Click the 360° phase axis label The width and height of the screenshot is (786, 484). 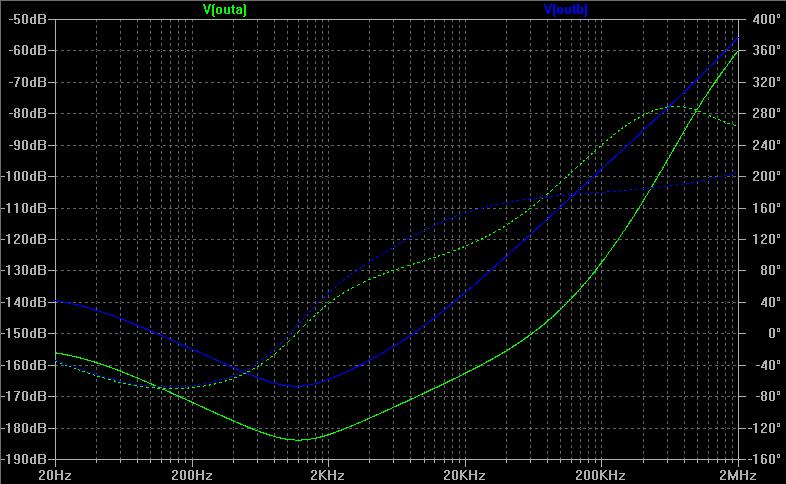point(766,50)
